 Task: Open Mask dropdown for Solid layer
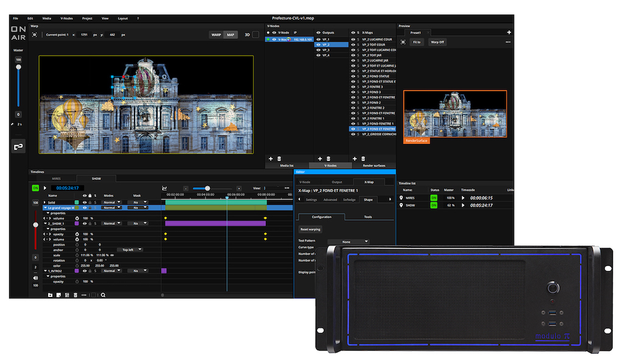pyautogui.click(x=138, y=202)
